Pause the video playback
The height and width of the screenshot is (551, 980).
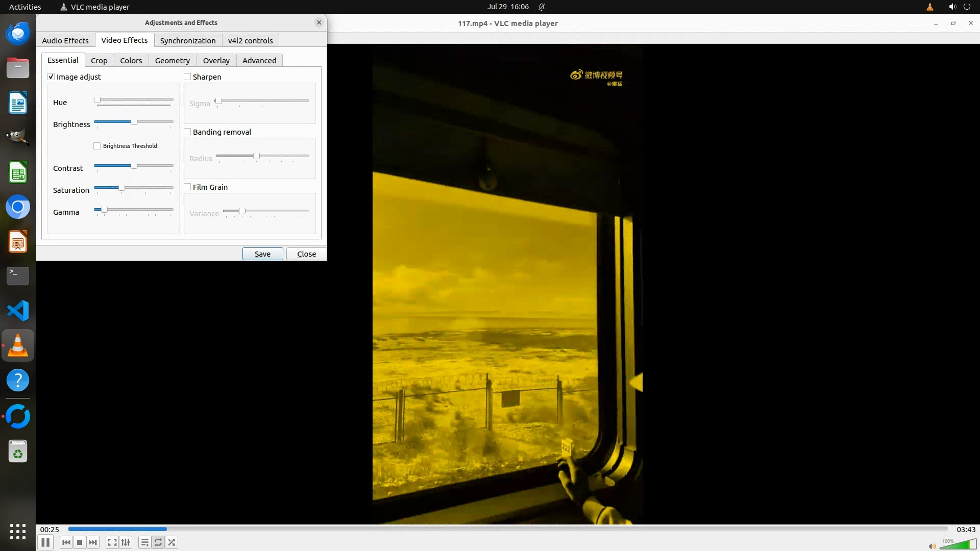coord(45,542)
